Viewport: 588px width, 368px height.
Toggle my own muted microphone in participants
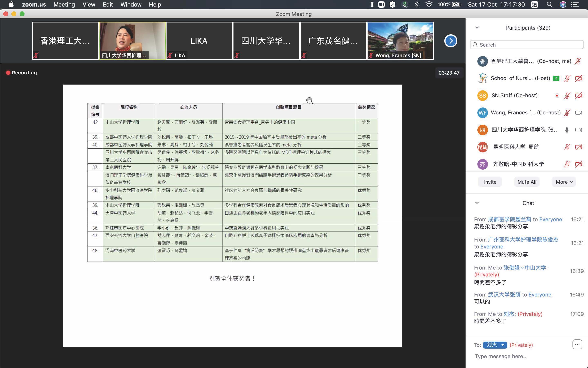coord(578,61)
